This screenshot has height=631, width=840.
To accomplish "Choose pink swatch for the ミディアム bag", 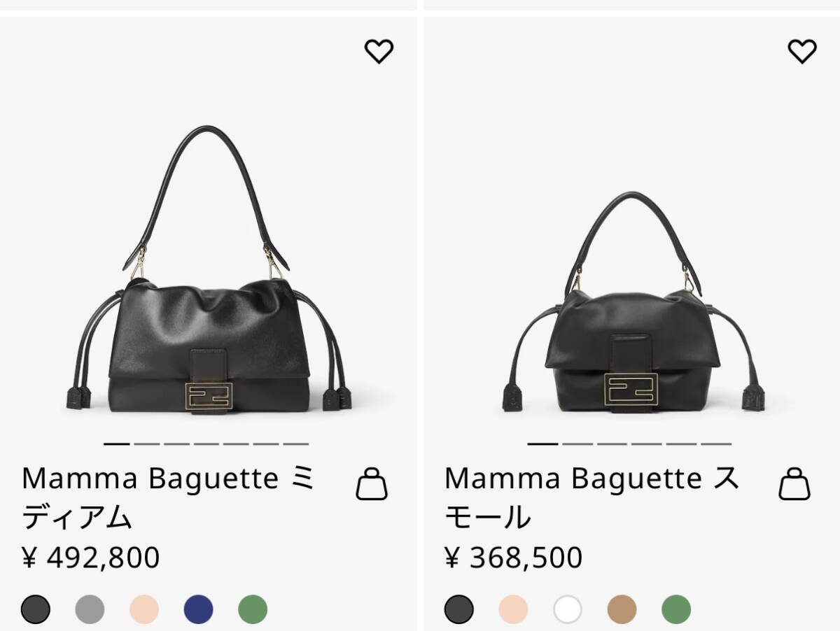I will pyautogui.click(x=144, y=609).
